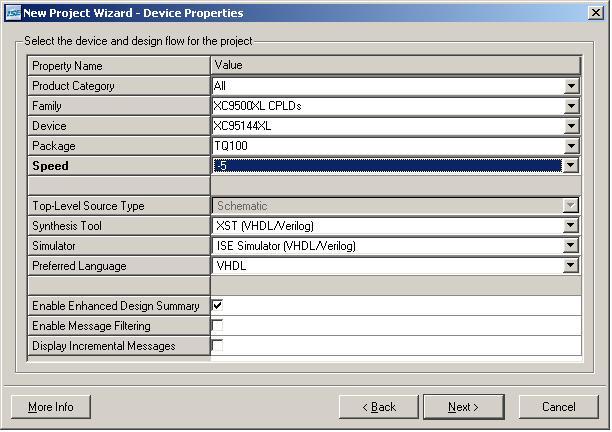This screenshot has height=432, width=612.
Task: Open the Simulator dropdown list
Action: coord(571,245)
